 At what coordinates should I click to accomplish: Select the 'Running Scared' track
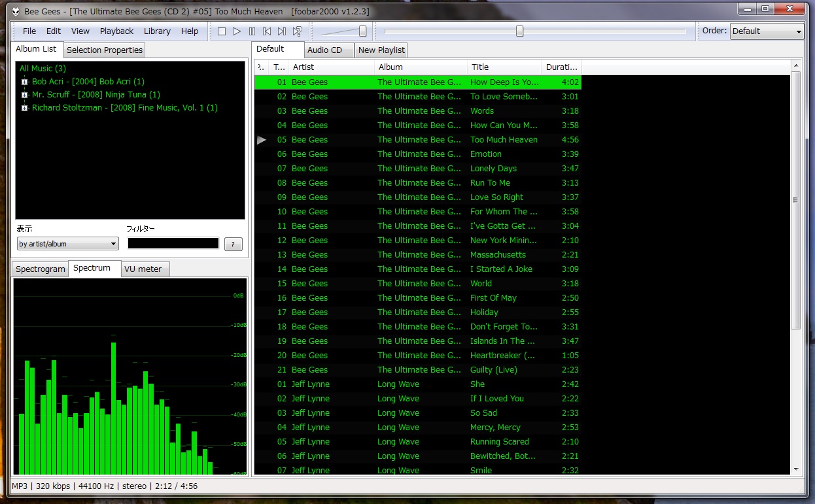417,442
